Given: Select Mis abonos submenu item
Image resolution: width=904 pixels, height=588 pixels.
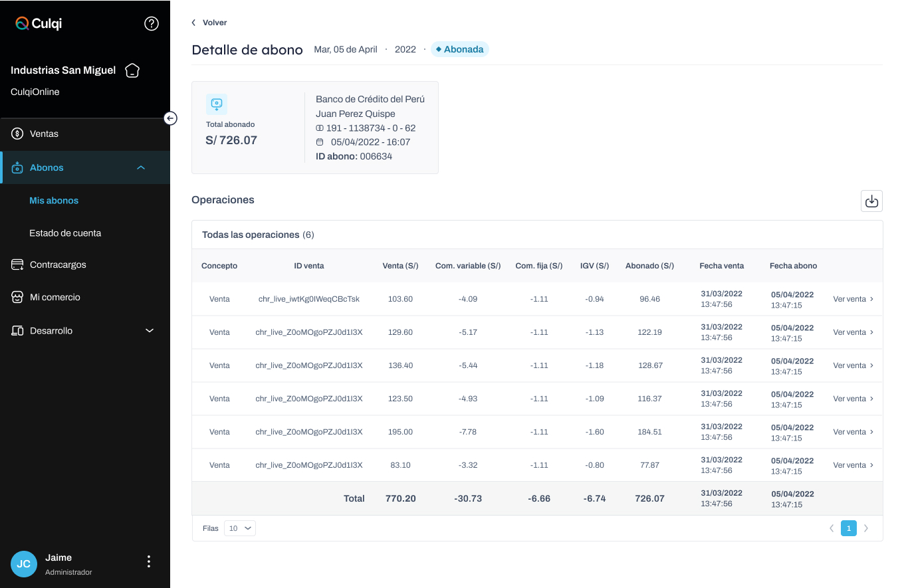Looking at the screenshot, I should click(54, 201).
